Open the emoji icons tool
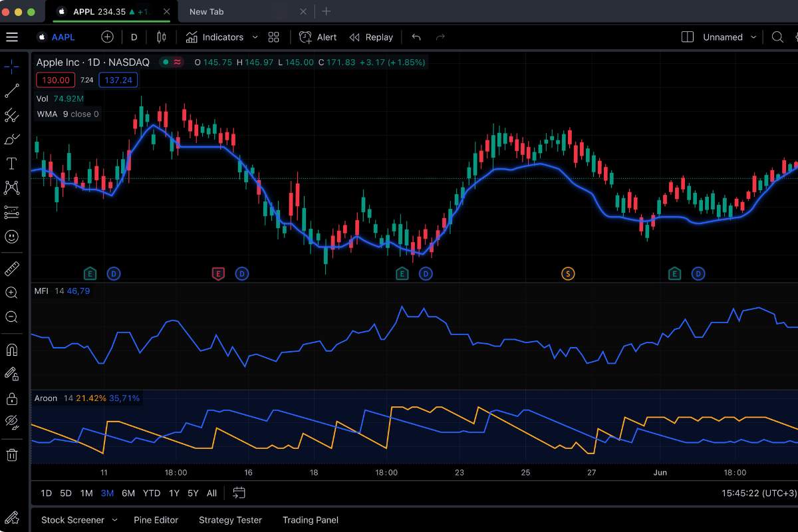This screenshot has height=532, width=798. tap(11, 236)
